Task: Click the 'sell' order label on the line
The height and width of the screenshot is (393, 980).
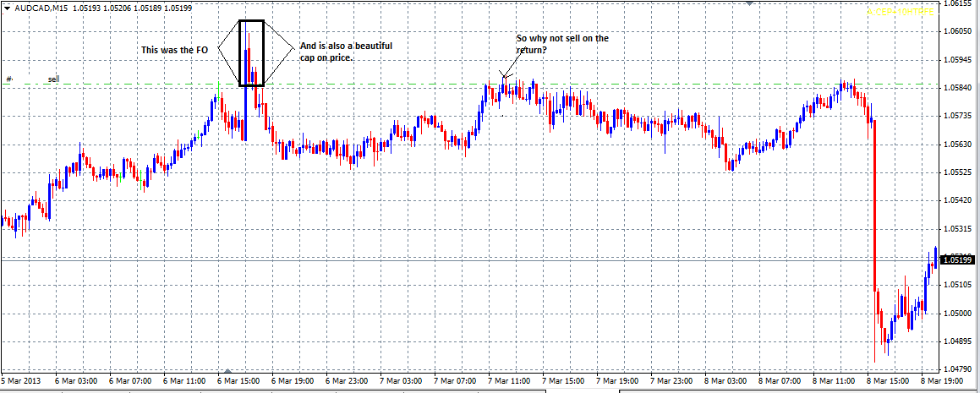Action: click(53, 79)
